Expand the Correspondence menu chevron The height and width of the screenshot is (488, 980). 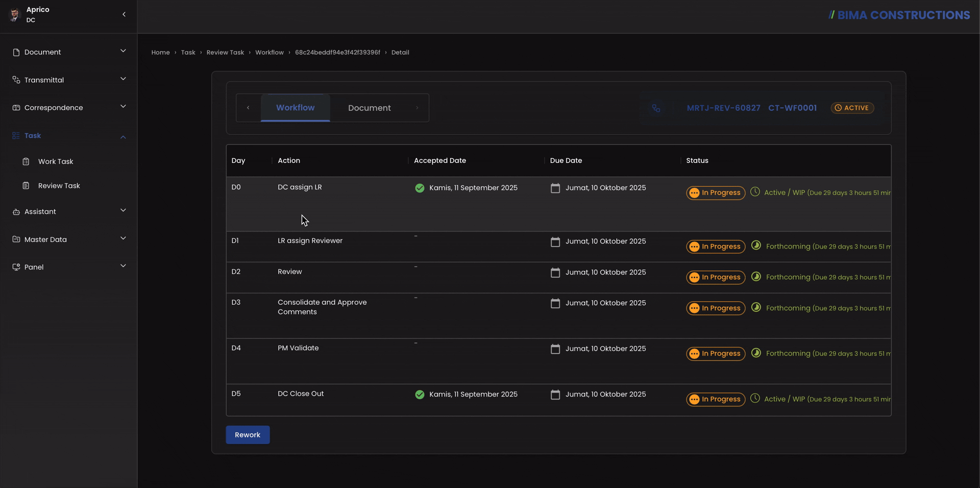pos(123,106)
